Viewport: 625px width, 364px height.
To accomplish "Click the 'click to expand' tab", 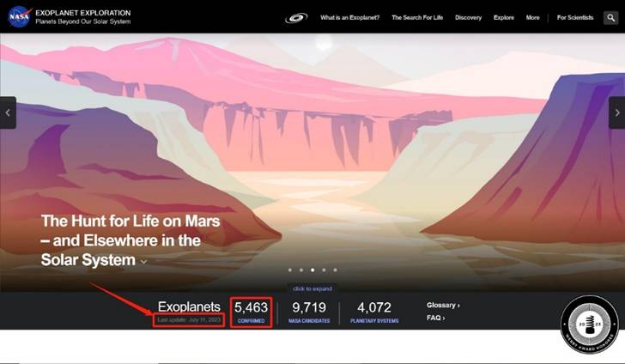I will tap(312, 288).
